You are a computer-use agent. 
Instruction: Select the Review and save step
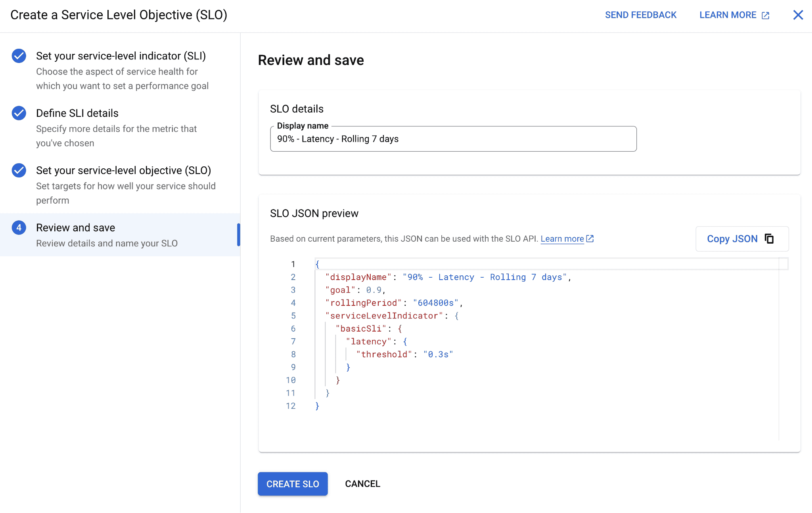(x=76, y=227)
